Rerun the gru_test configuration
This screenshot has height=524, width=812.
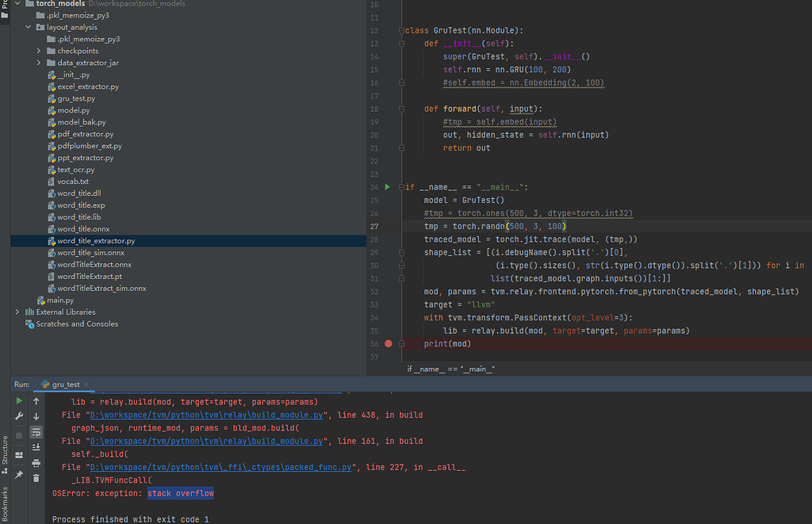click(19, 400)
